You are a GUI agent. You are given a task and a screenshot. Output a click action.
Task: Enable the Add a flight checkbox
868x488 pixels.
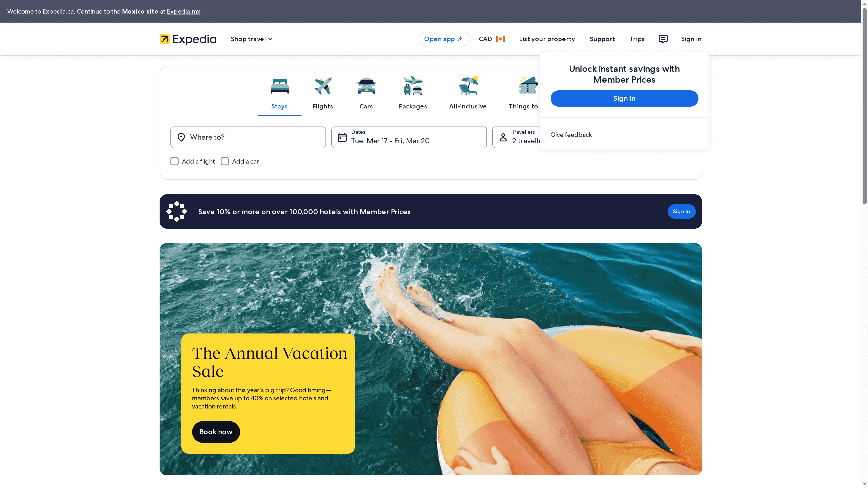(174, 161)
